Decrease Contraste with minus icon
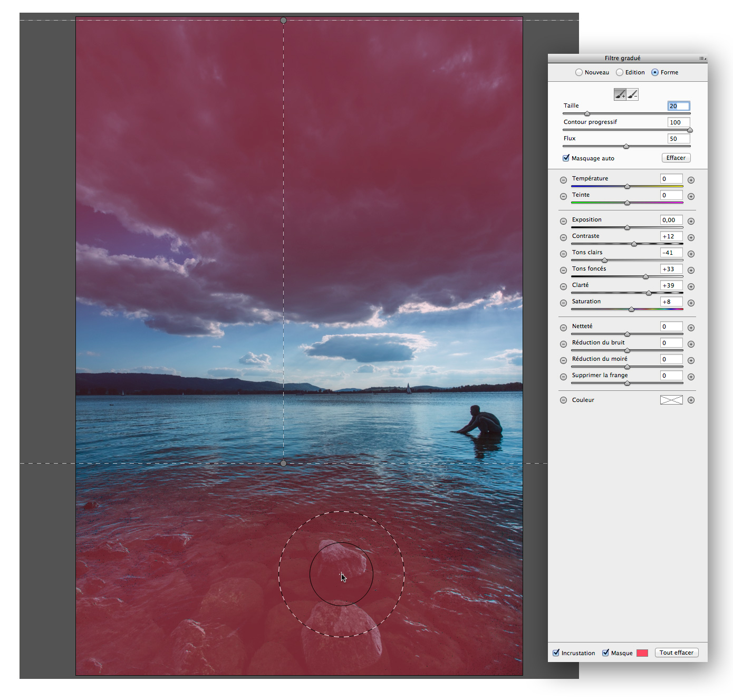The width and height of the screenshot is (733, 700). coord(563,237)
